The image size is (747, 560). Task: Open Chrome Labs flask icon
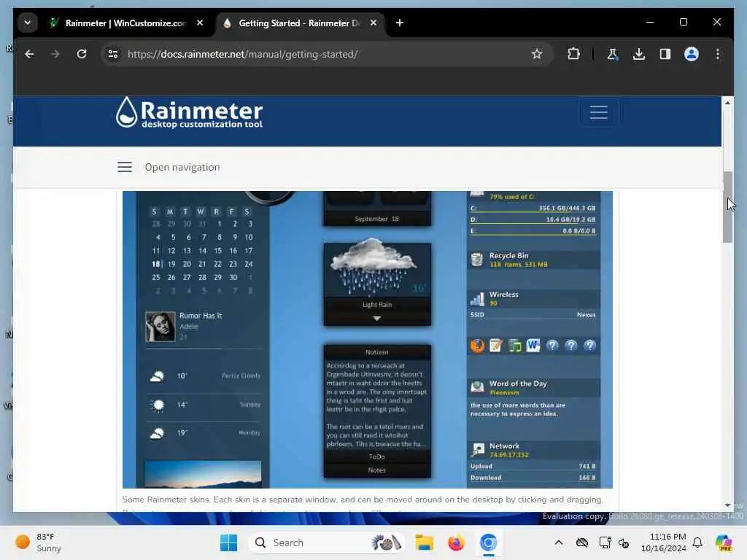(613, 54)
